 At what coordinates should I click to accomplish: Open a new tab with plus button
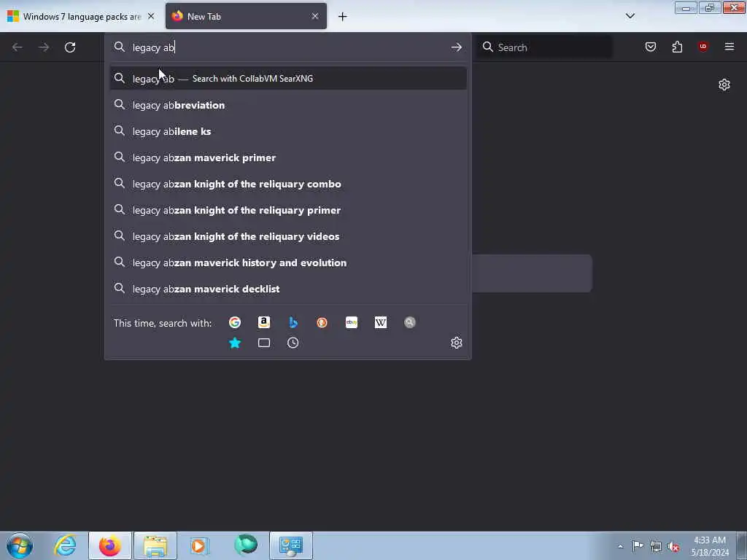pos(343,17)
